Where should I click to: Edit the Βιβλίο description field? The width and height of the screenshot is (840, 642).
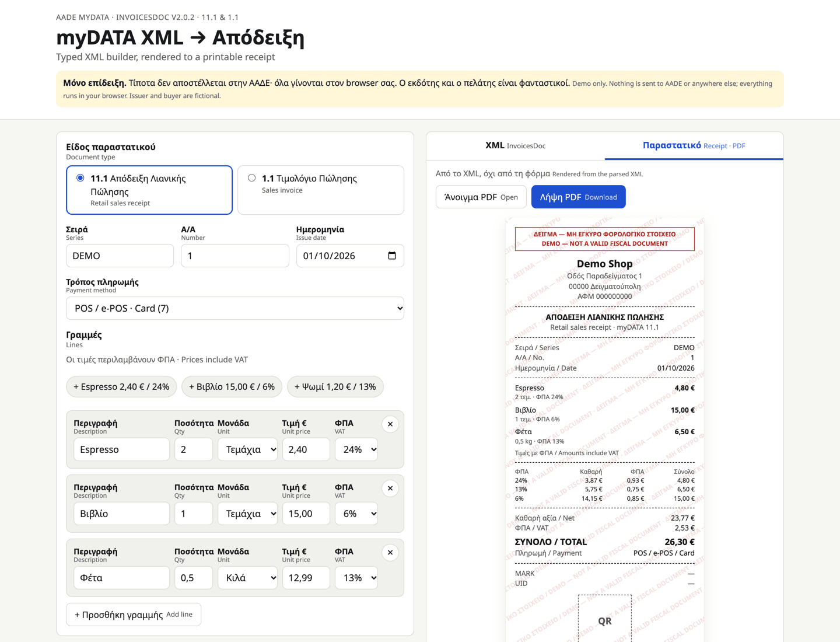pyautogui.click(x=121, y=514)
